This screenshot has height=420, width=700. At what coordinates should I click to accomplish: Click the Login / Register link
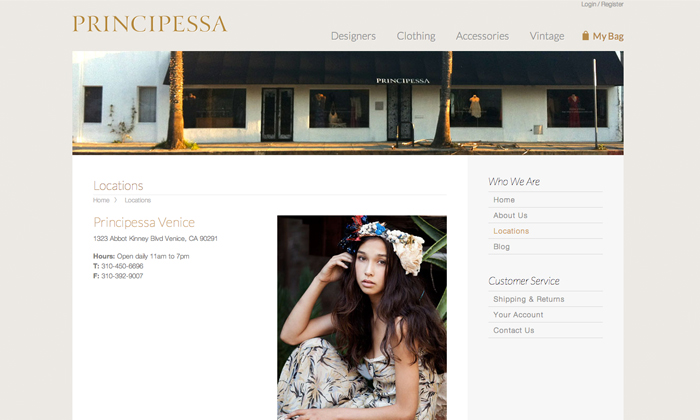click(602, 4)
